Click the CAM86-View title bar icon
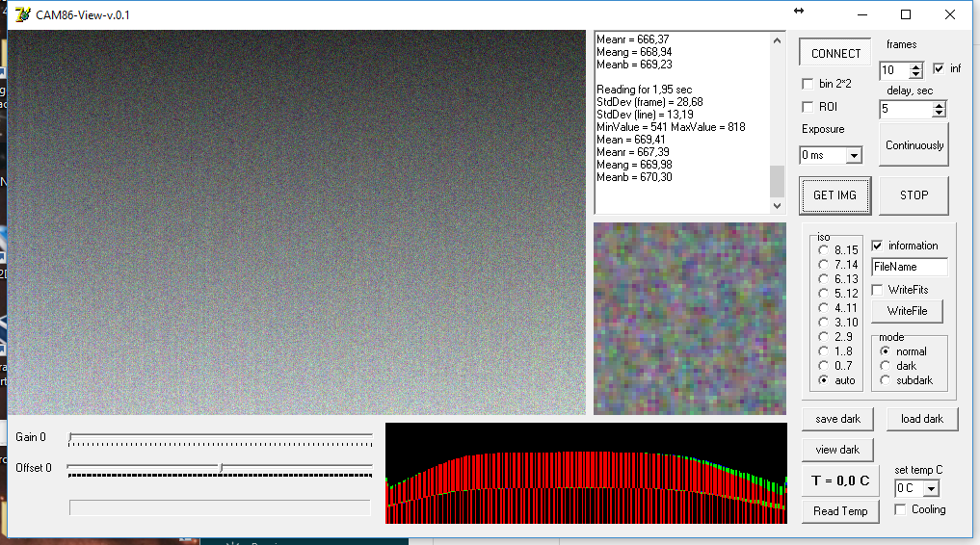Image resolution: width=980 pixels, height=545 pixels. pos(23,14)
